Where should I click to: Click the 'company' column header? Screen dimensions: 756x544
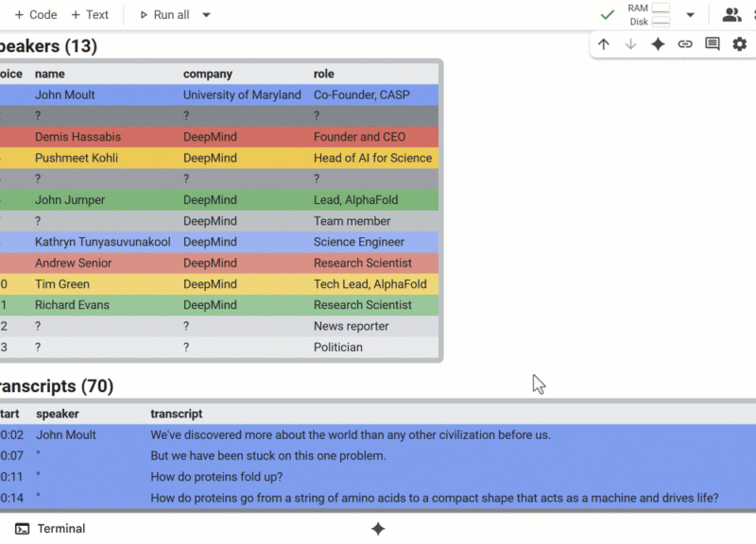tap(208, 74)
